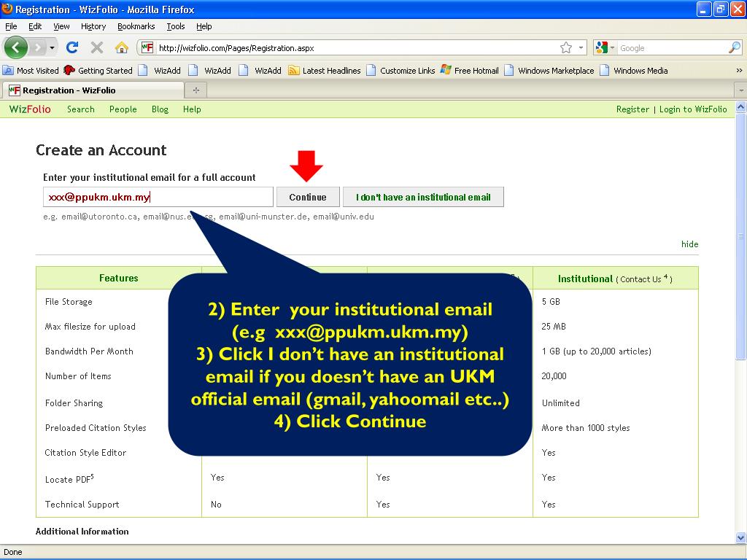This screenshot has width=747, height=560.
Task: Open the Most Visited bookmark folder
Action: click(x=31, y=71)
